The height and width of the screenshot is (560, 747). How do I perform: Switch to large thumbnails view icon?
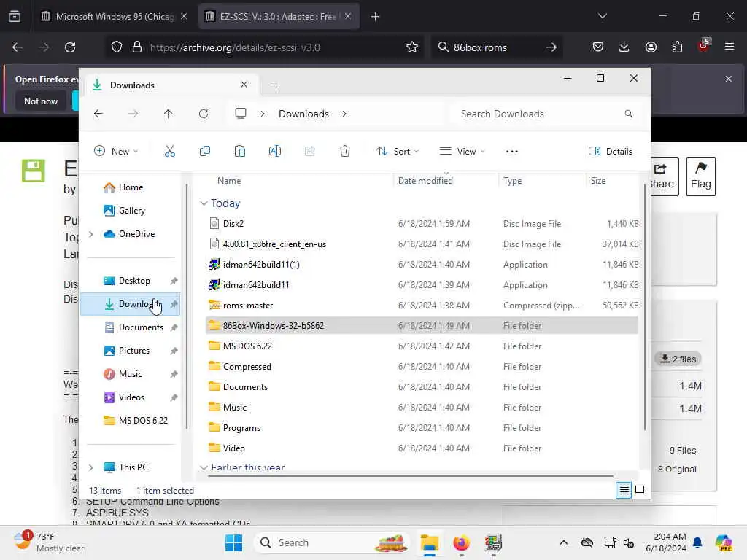click(x=640, y=490)
